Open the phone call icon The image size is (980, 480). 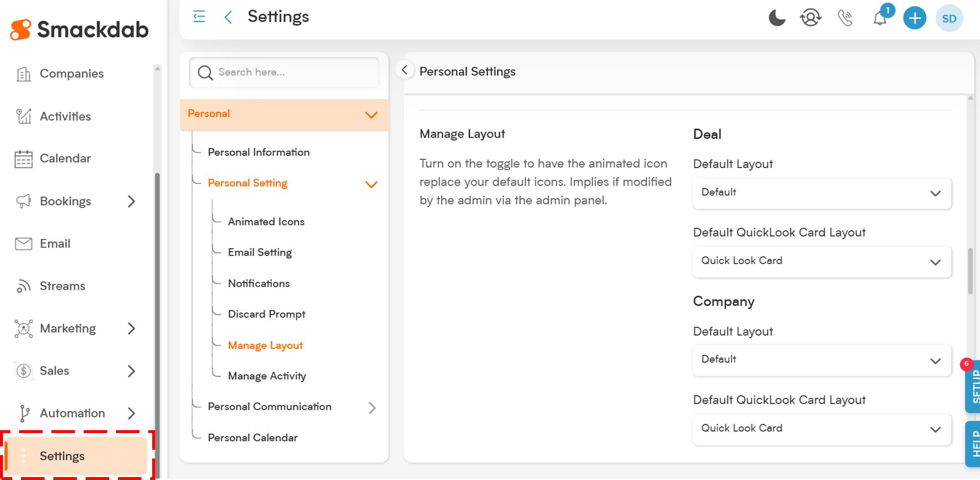[x=845, y=18]
